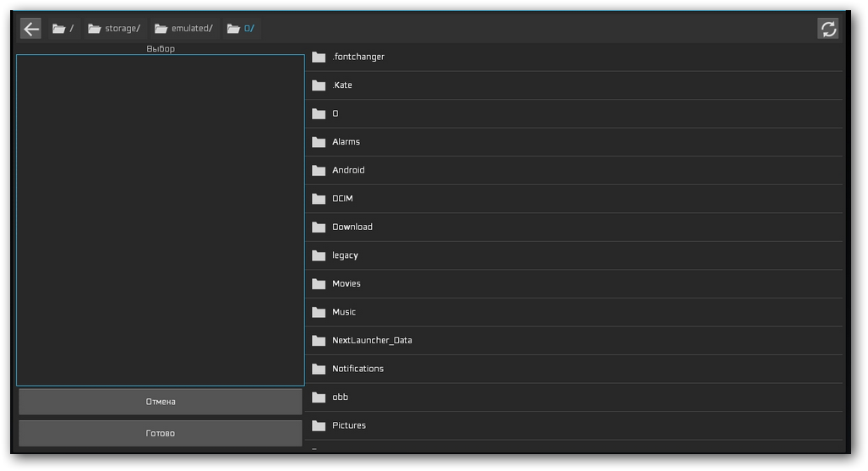This screenshot has width=868, height=471.
Task: Click the back arrow icon
Action: point(31,29)
